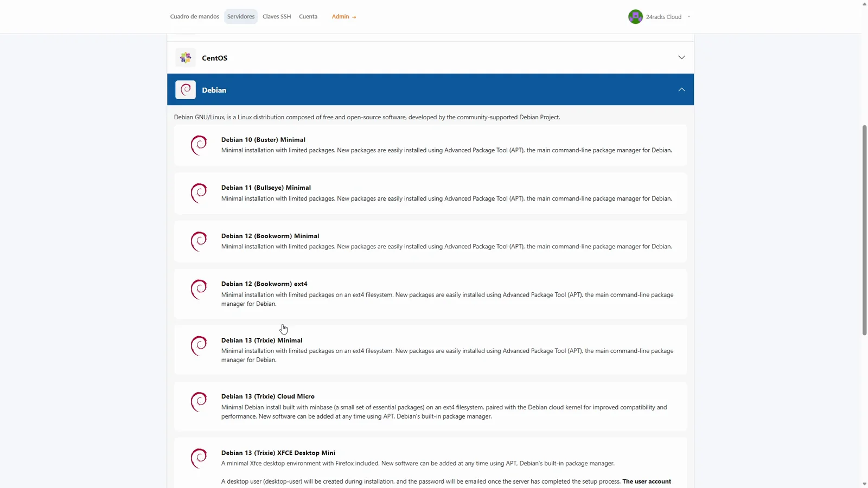Viewport: 868px width, 488px height.
Task: Open Claves SSH menu item
Action: tap(277, 17)
